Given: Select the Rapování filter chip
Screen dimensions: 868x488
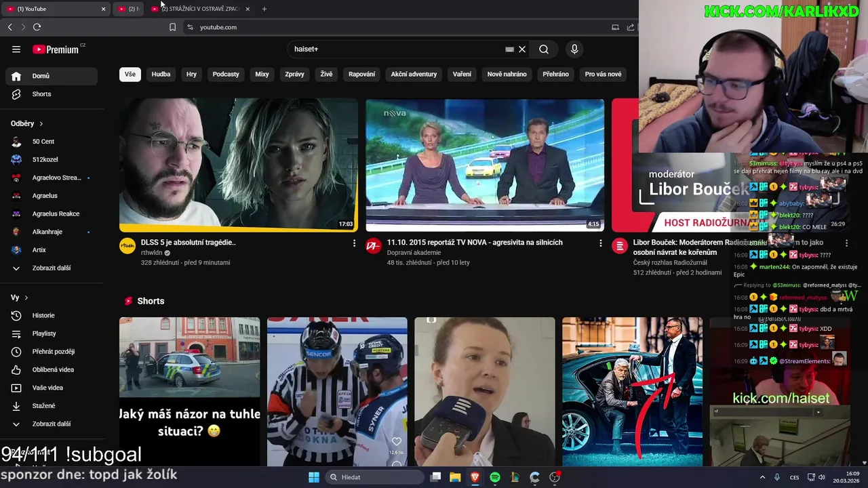Looking at the screenshot, I should 361,75.
